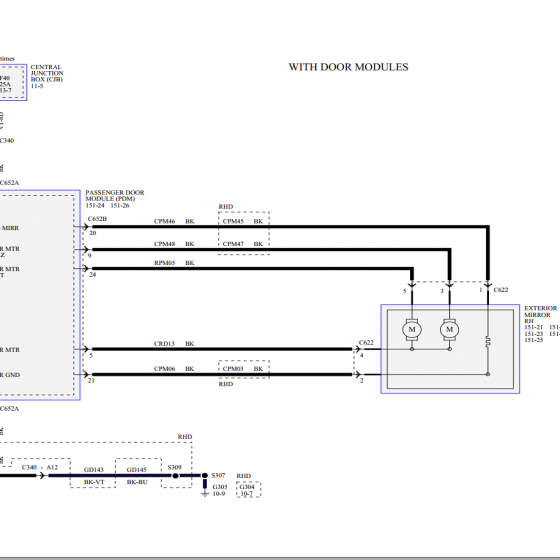This screenshot has width=560, height=560.
Task: Click the GD145 wire label
Action: [x=136, y=470]
